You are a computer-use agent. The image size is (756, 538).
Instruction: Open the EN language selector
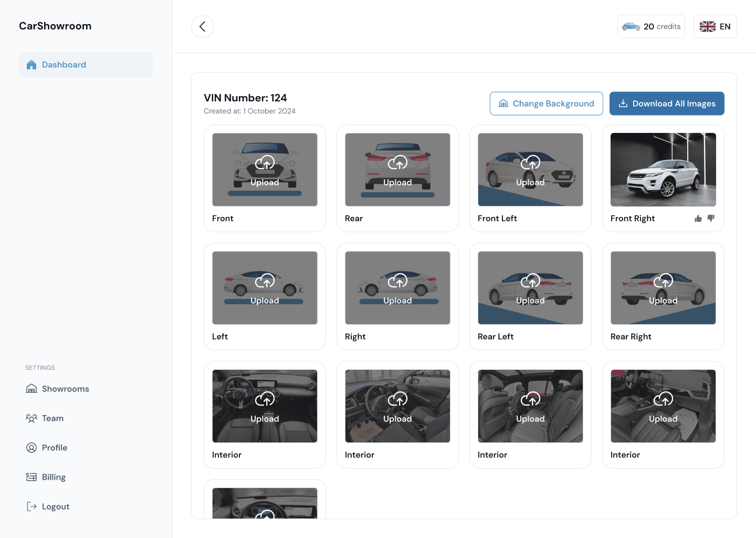click(715, 27)
